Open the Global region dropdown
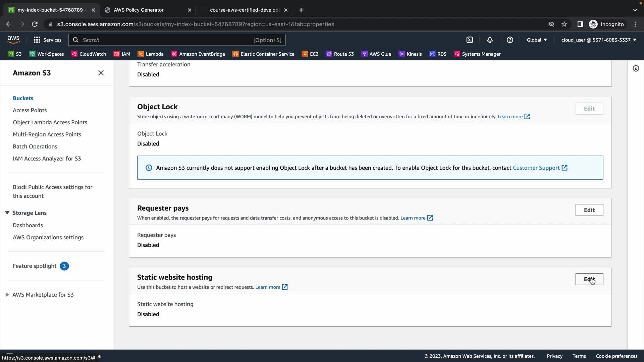Screen dimensions: 644x362 point(537,40)
